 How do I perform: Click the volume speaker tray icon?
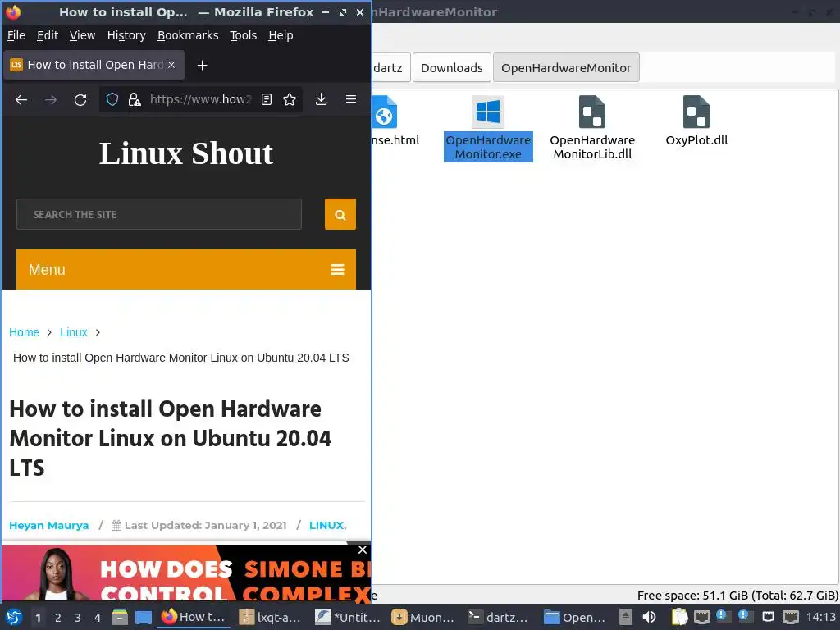click(x=649, y=617)
